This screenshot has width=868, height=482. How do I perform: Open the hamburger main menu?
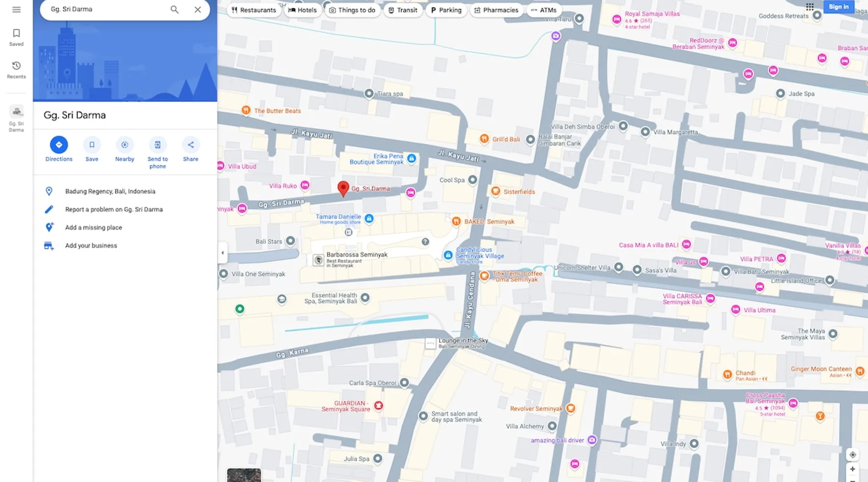[x=16, y=10]
